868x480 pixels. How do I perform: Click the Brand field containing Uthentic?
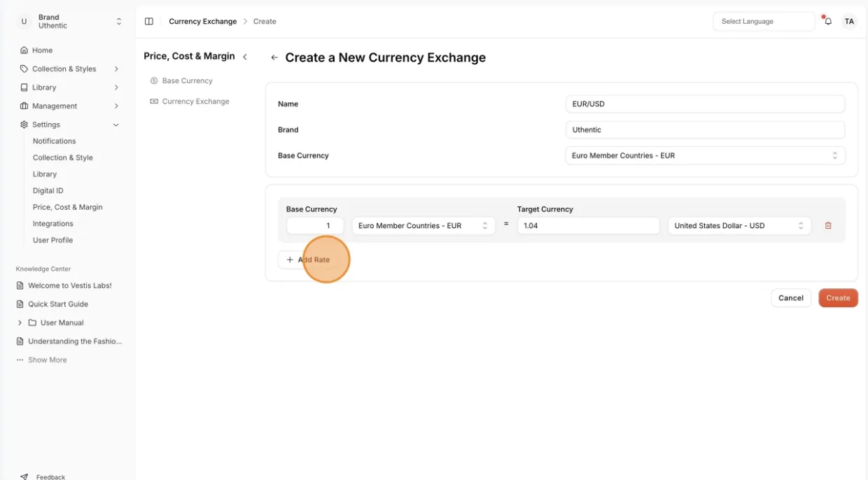point(705,129)
